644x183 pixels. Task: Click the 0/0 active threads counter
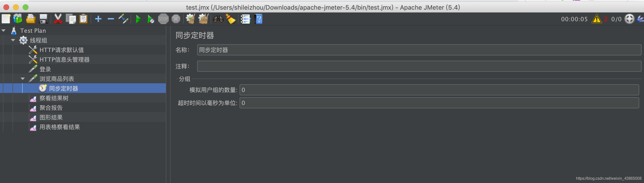click(616, 19)
